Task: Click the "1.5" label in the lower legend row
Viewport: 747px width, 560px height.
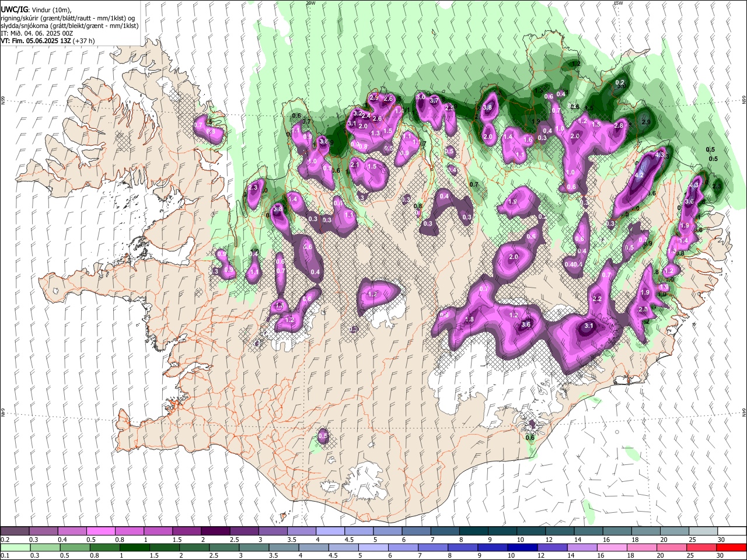Action: tap(154, 556)
